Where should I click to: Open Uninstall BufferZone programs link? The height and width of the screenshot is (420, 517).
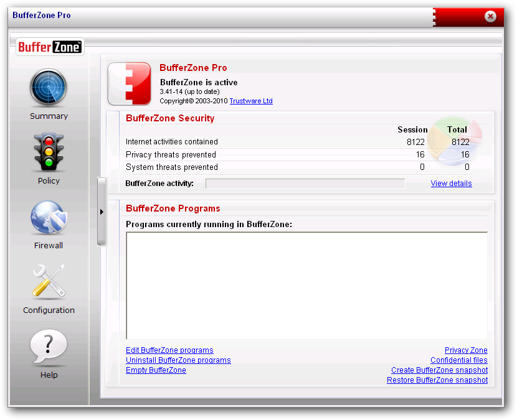click(178, 360)
